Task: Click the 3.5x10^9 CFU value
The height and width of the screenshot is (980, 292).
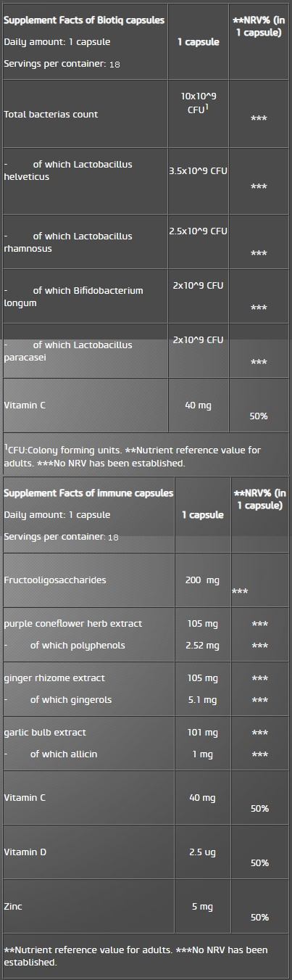Action: coord(199,171)
